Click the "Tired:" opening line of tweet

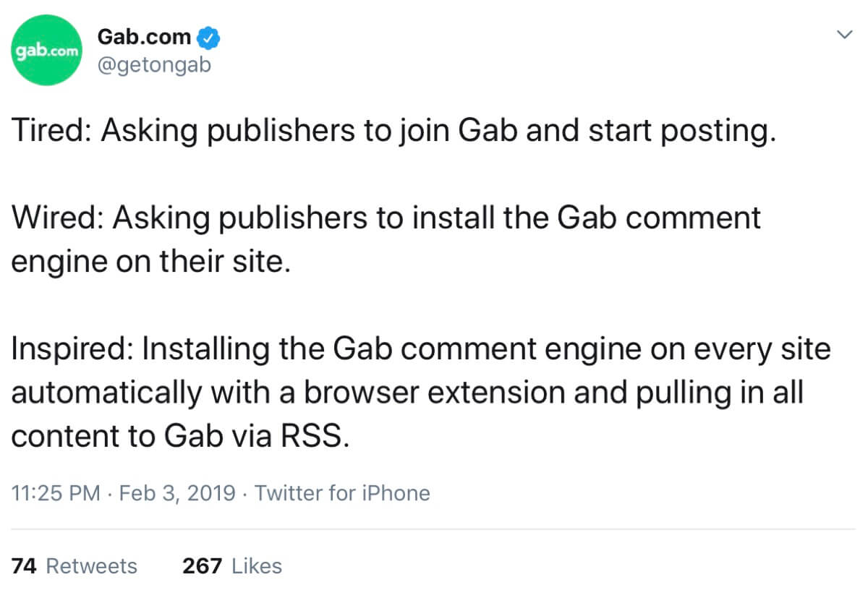click(x=393, y=132)
